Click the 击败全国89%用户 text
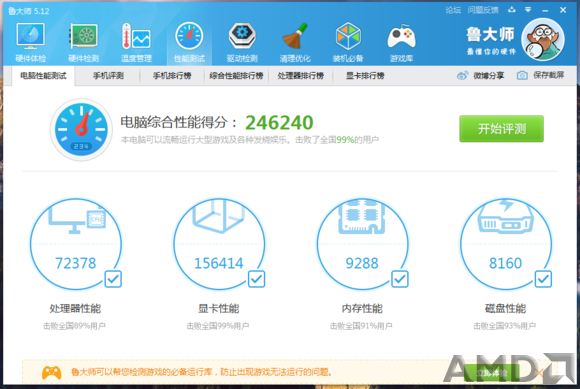 point(74,326)
